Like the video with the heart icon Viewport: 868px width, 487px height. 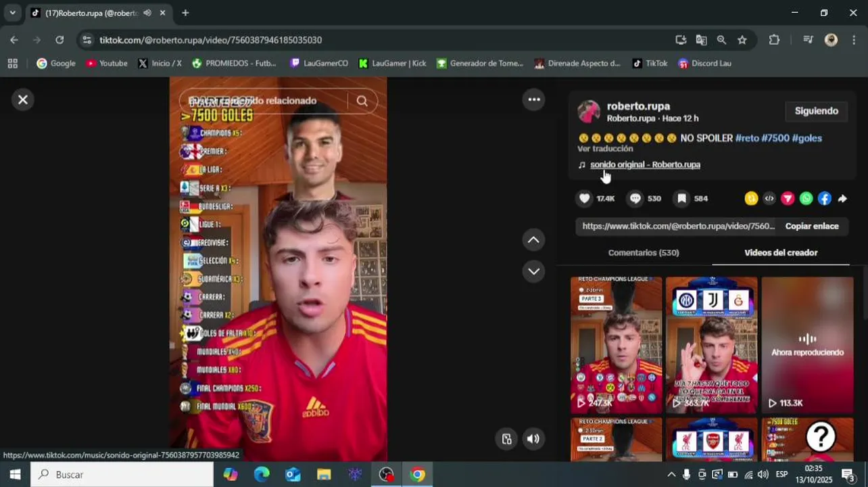click(x=585, y=198)
